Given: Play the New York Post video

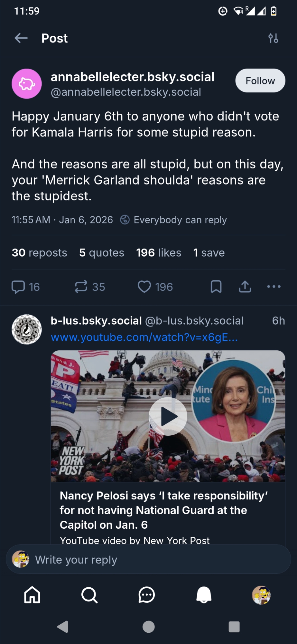Looking at the screenshot, I should click(x=168, y=416).
